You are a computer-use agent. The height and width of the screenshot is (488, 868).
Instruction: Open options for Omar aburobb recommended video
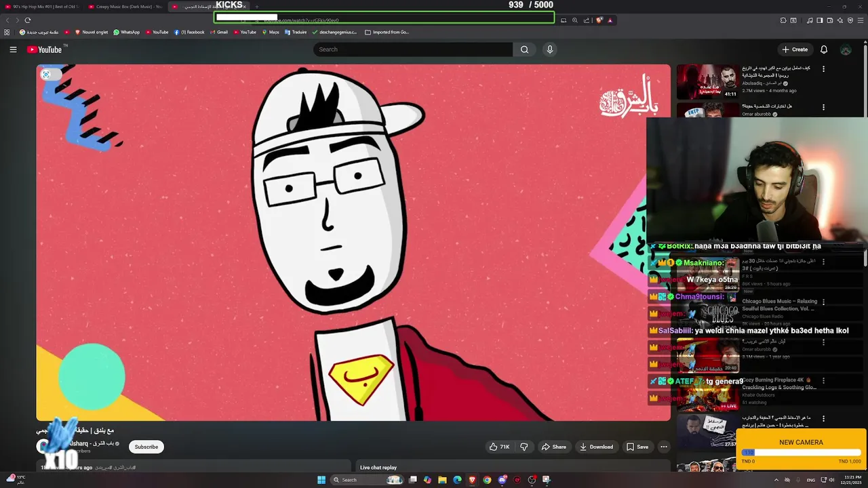[x=823, y=107]
